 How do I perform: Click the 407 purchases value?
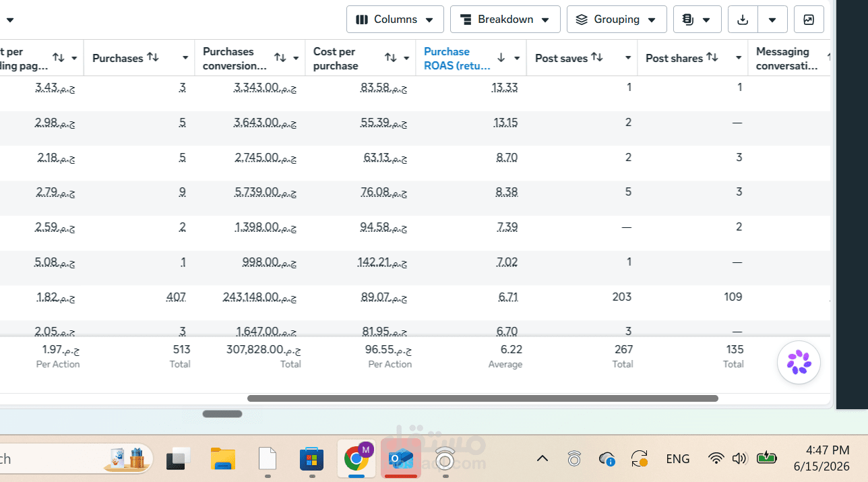click(176, 297)
